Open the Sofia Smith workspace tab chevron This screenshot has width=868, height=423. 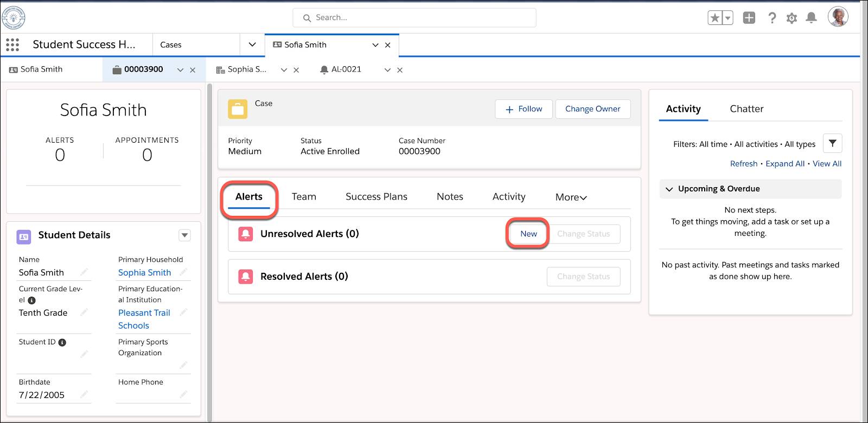375,45
